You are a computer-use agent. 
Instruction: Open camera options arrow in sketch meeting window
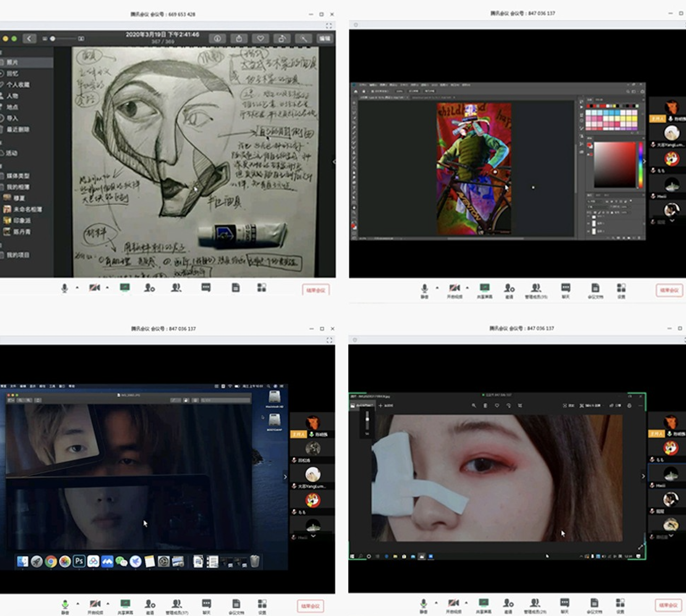pos(107,288)
